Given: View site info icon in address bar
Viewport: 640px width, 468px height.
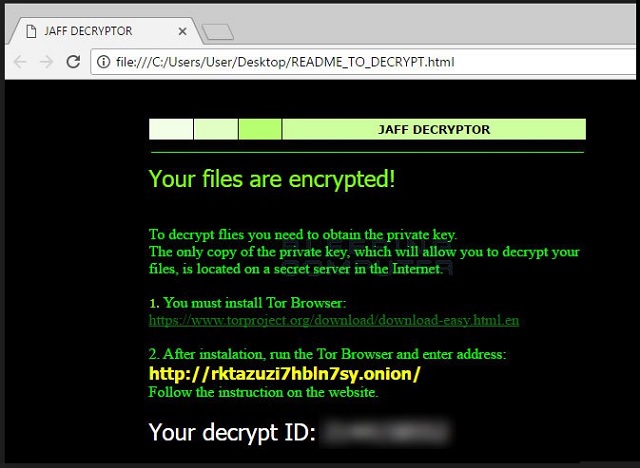Looking at the screenshot, I should point(104,62).
